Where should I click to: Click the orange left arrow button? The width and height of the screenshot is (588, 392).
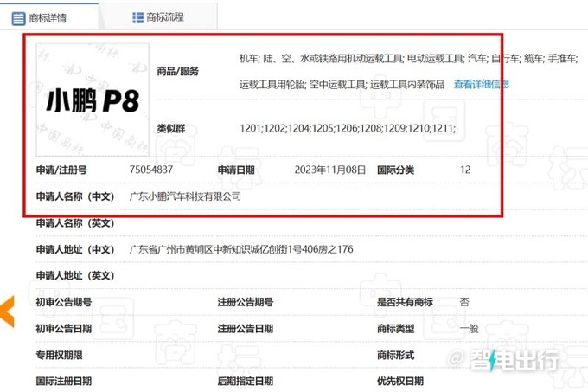click(7, 312)
